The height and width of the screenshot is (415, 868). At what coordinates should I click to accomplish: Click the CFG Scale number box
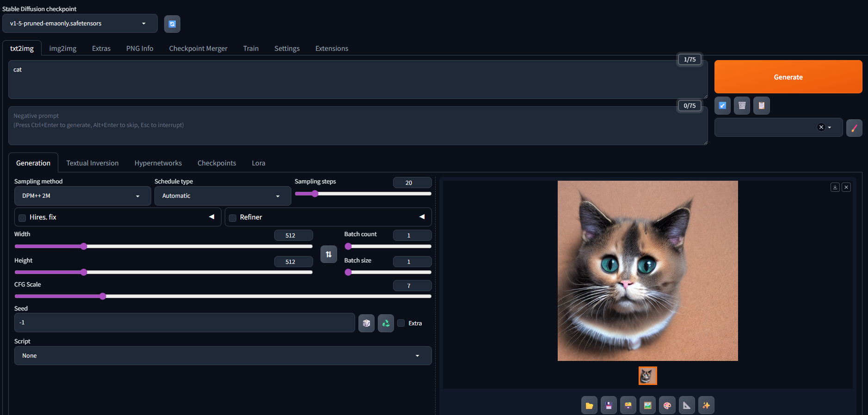tap(412, 286)
